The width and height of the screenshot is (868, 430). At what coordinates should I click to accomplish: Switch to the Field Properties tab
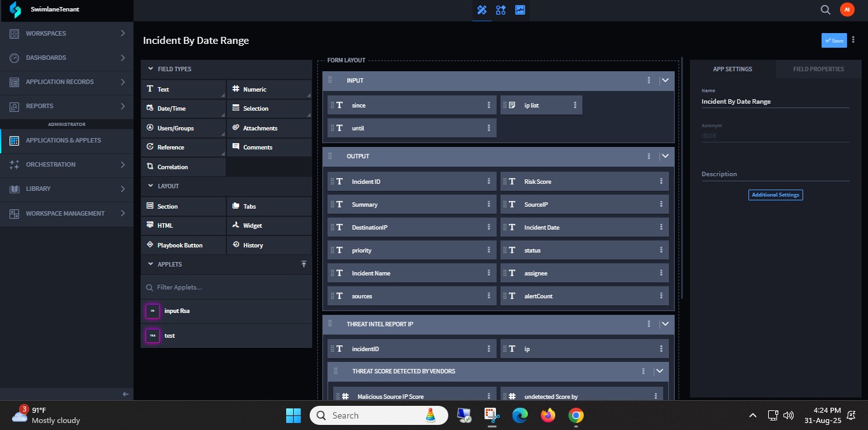(x=818, y=69)
